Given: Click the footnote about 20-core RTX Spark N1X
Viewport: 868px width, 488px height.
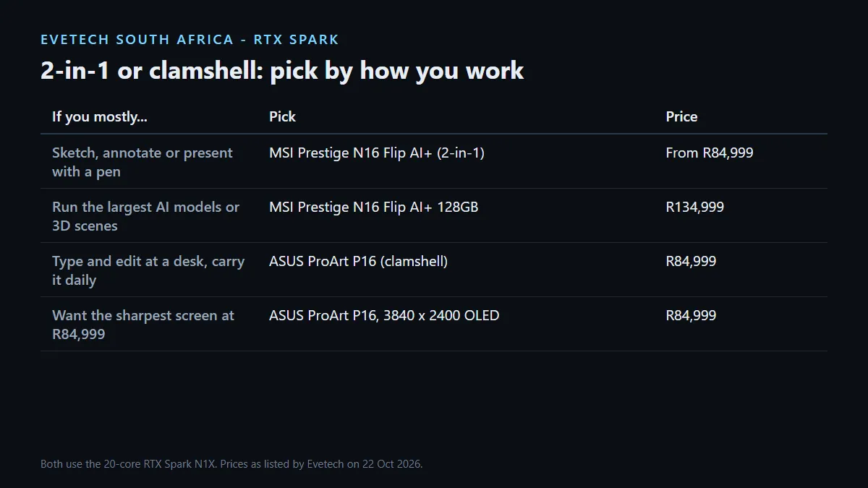Looking at the screenshot, I should click(x=231, y=464).
